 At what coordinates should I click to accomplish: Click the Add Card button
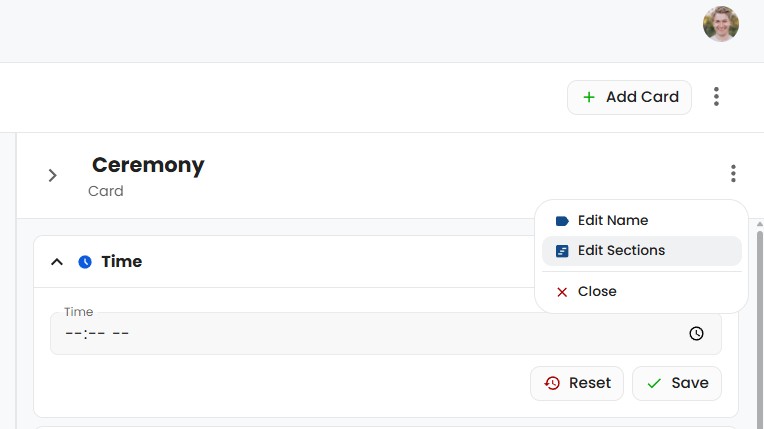629,98
